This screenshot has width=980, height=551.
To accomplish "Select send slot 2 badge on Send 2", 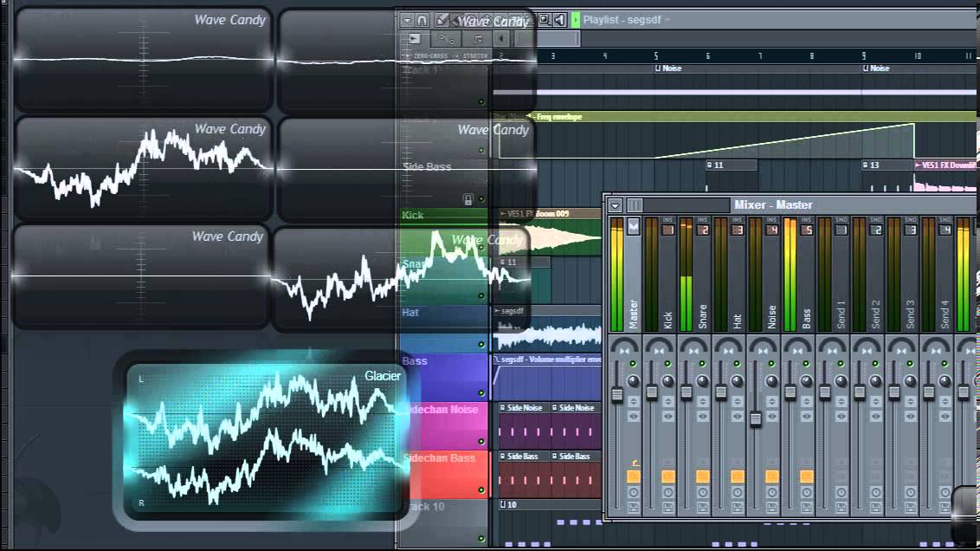I will pyautogui.click(x=876, y=230).
